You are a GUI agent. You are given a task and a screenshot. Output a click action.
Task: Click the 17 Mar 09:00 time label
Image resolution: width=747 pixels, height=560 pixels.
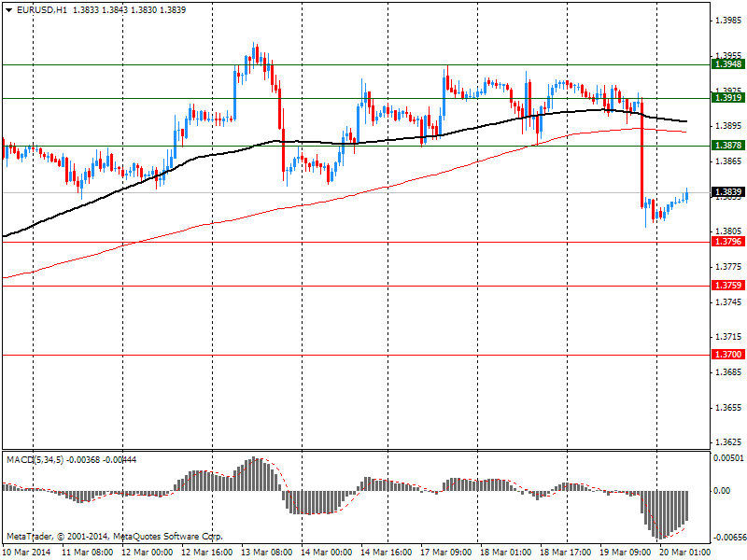pyautogui.click(x=446, y=553)
